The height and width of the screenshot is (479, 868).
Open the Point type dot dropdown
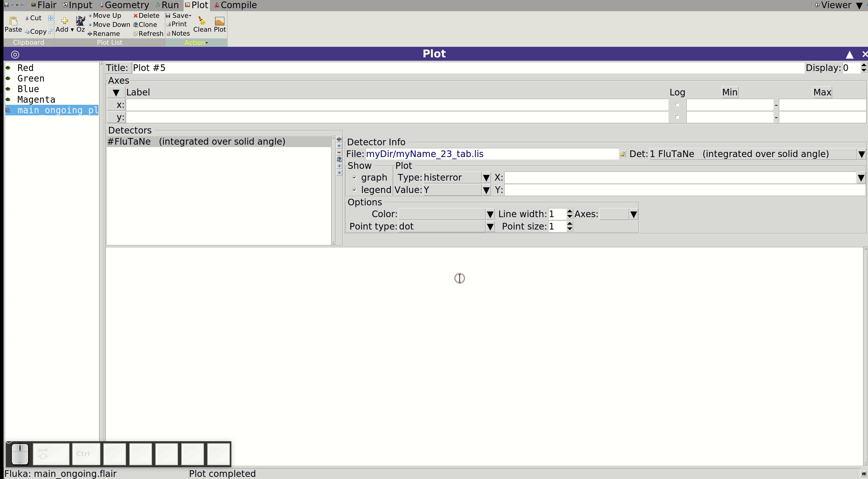490,227
